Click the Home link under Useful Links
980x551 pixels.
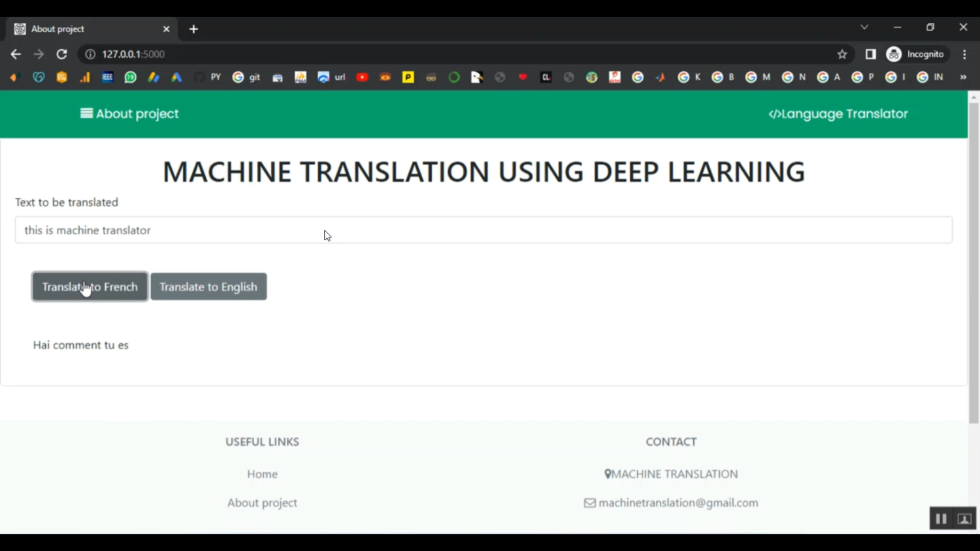tap(262, 474)
